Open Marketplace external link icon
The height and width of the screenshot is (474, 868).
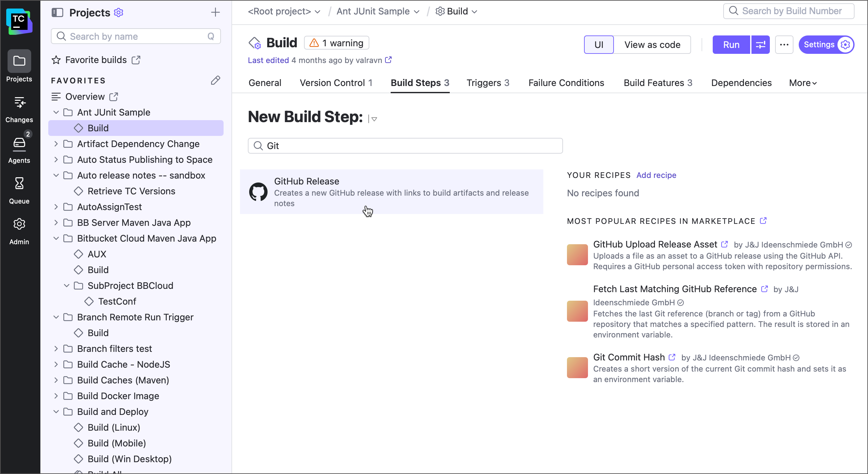[763, 221]
